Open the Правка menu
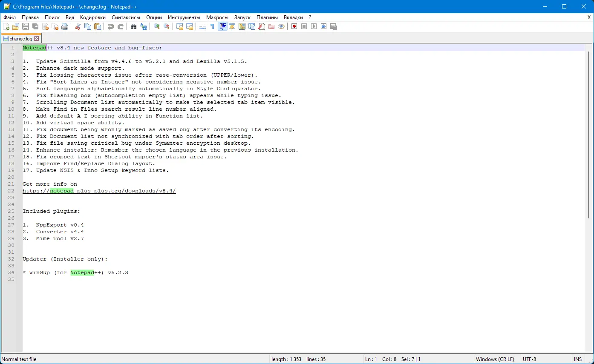Image resolution: width=594 pixels, height=364 pixels. click(x=30, y=17)
